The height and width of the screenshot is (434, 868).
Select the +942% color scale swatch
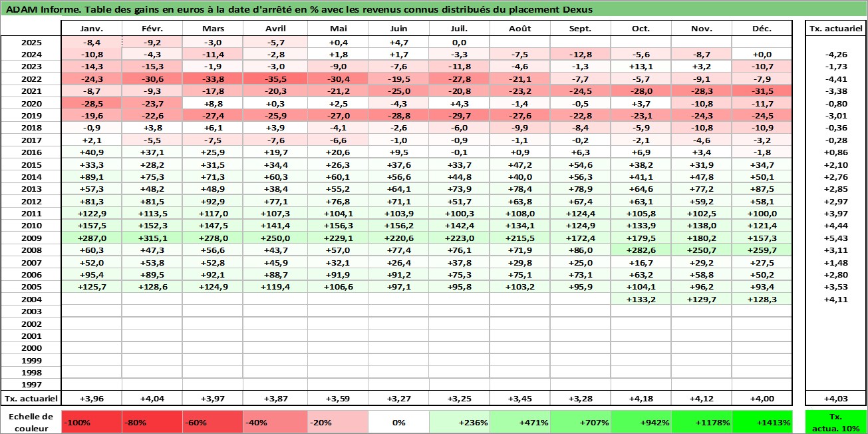(641, 422)
